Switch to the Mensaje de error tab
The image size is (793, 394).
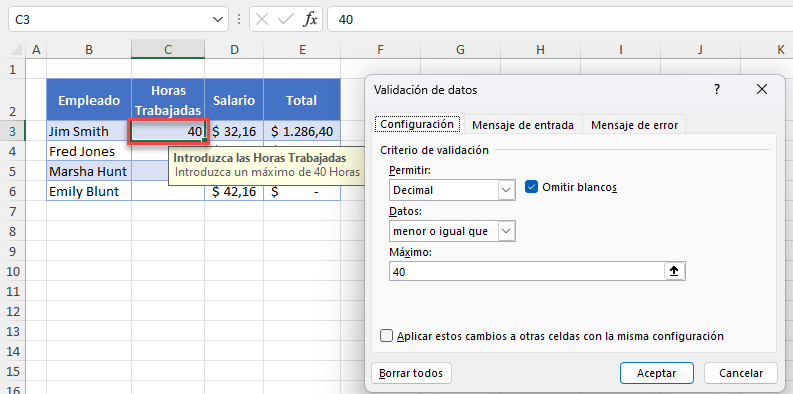pyautogui.click(x=634, y=125)
